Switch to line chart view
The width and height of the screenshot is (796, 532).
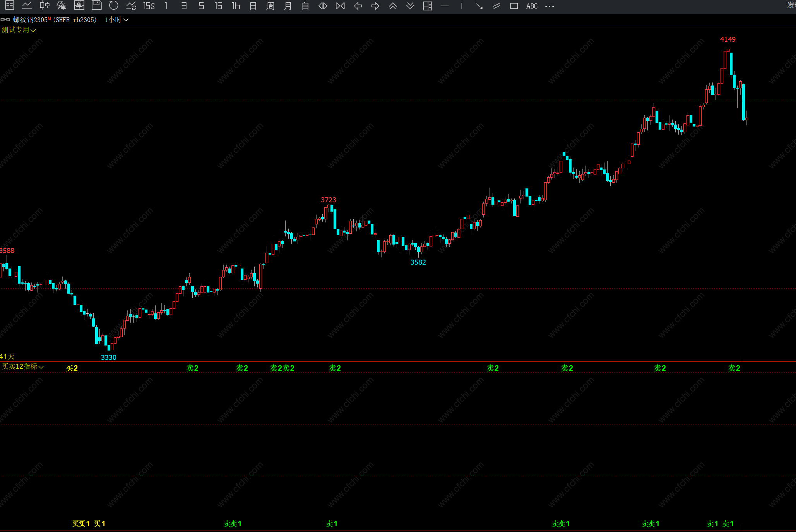pyautogui.click(x=27, y=6)
